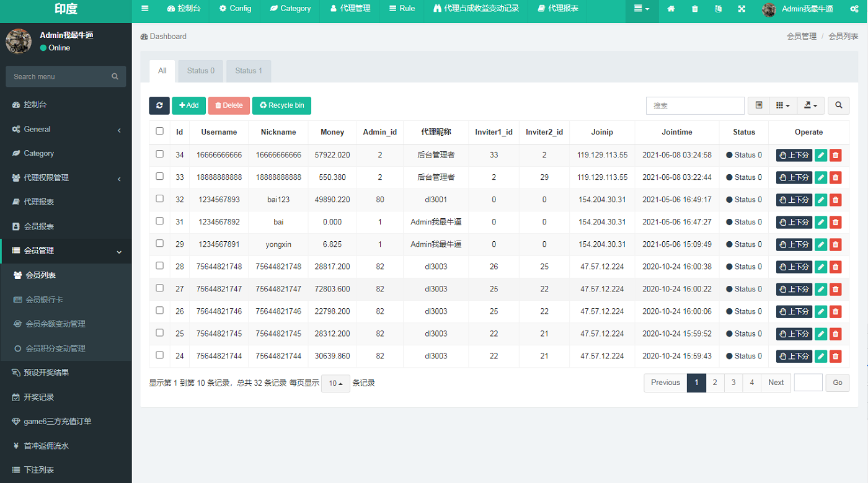Screen dimensions: 868x483
Task: Click the language switch icon in header
Action: tap(718, 9)
